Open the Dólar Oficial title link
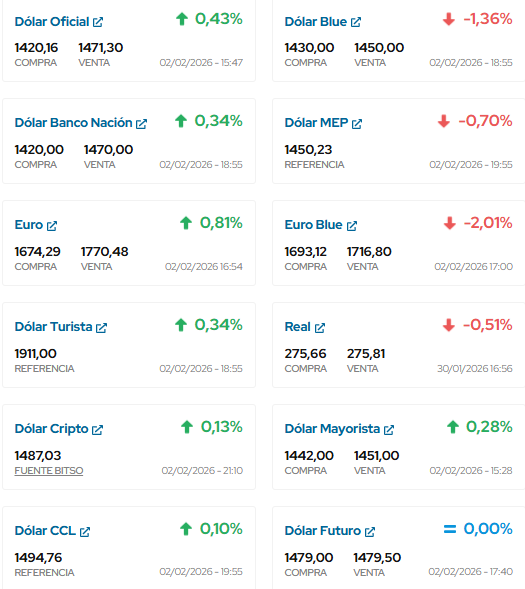Image resolution: width=525 pixels, height=589 pixels. (x=52, y=22)
